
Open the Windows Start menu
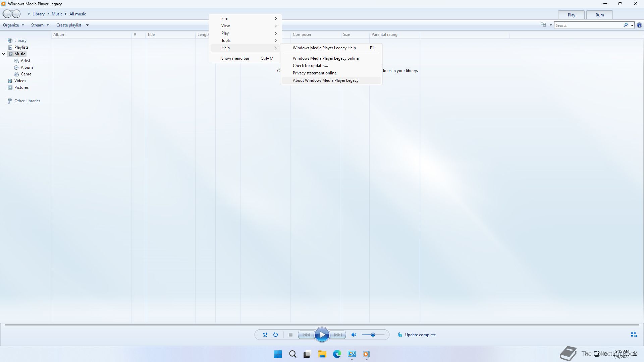(278, 354)
